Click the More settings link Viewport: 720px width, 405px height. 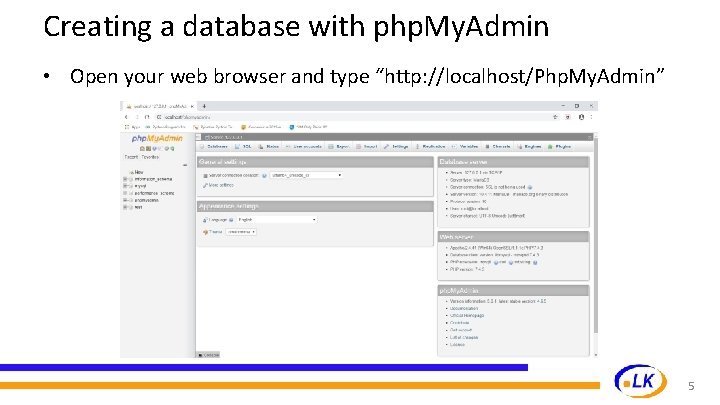coord(221,185)
